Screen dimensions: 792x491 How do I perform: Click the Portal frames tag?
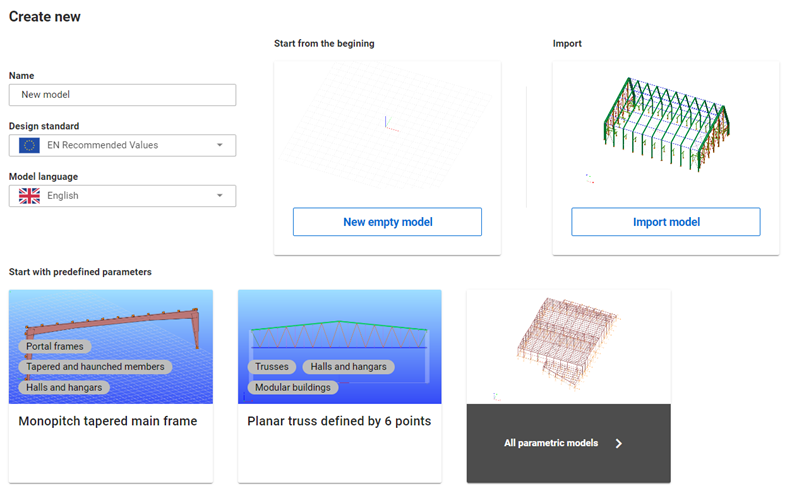55,347
